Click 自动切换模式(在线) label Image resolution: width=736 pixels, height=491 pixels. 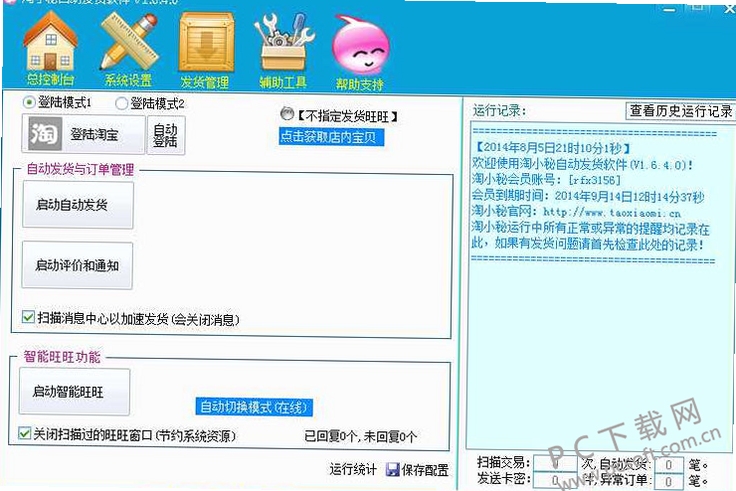pos(254,407)
